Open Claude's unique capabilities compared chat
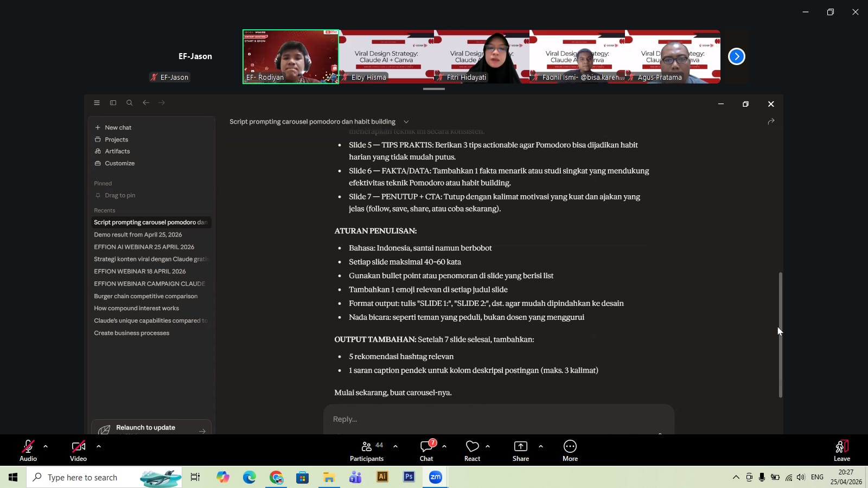The height and width of the screenshot is (488, 868). tap(150, 320)
